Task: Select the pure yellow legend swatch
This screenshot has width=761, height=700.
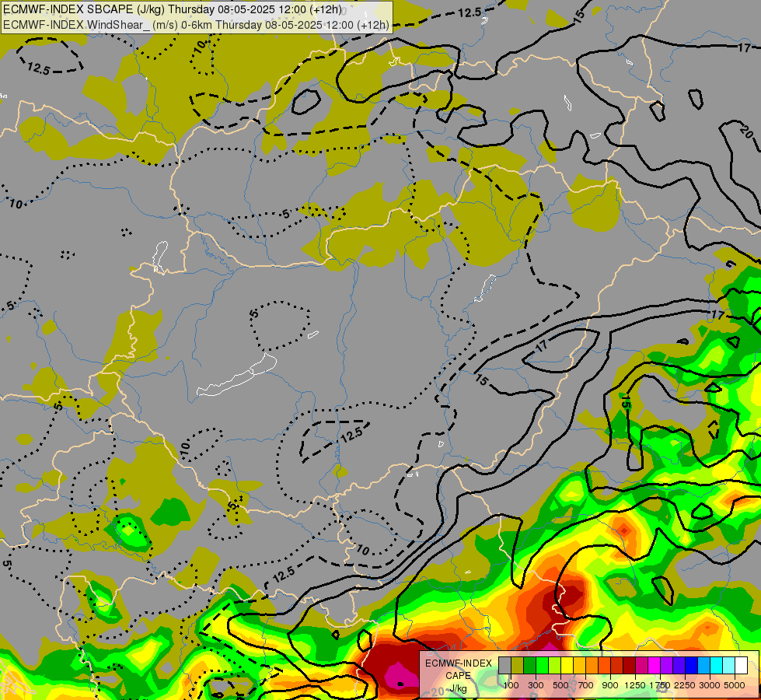Action: (x=567, y=665)
